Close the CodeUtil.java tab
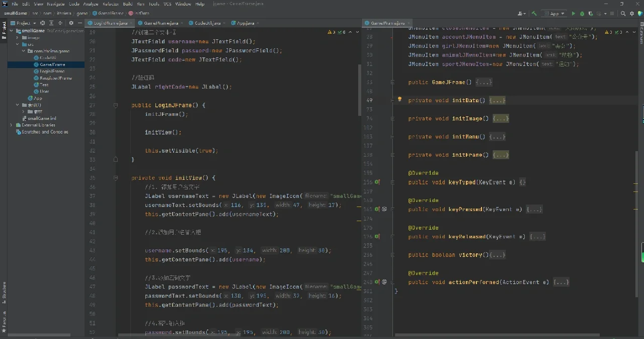644x339 pixels. (x=225, y=23)
